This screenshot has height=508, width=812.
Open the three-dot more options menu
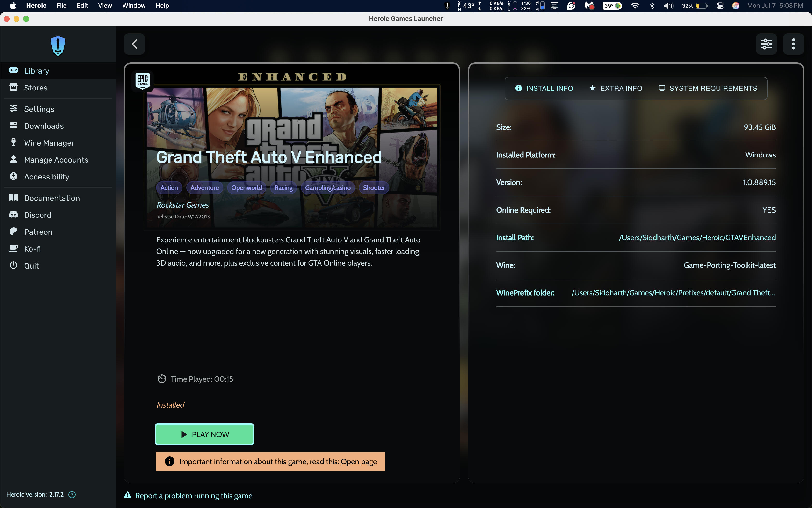pyautogui.click(x=793, y=44)
